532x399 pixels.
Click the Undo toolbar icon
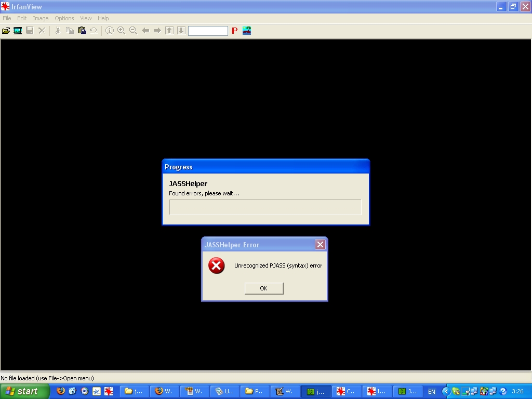point(94,31)
